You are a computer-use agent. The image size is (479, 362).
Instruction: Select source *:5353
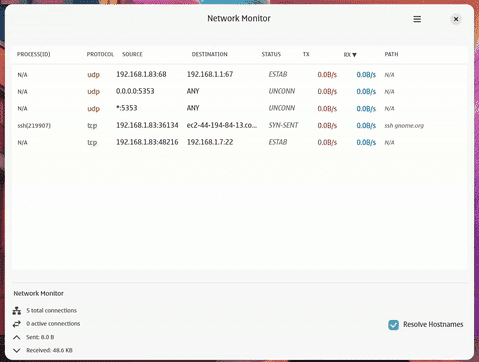tap(127, 108)
